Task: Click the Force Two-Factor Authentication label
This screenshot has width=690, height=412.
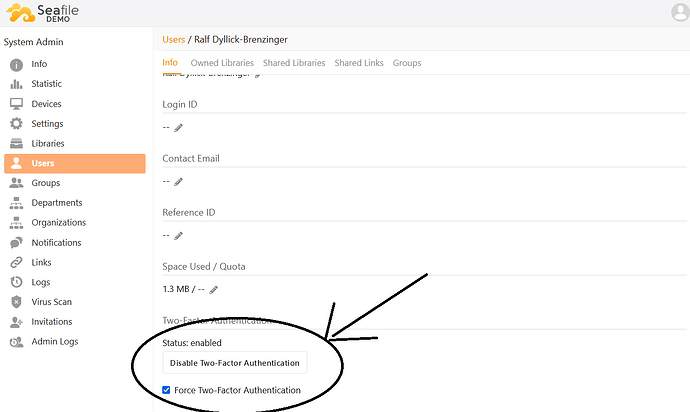Action: [x=238, y=390]
